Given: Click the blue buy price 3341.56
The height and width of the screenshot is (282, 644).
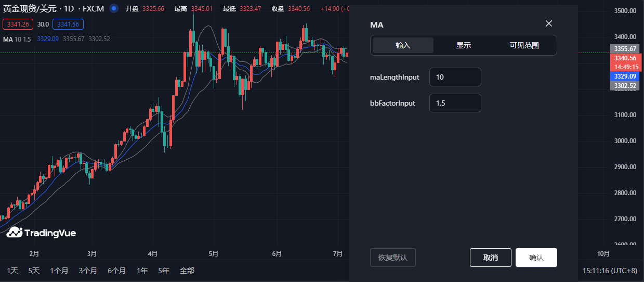Looking at the screenshot, I should click(68, 24).
